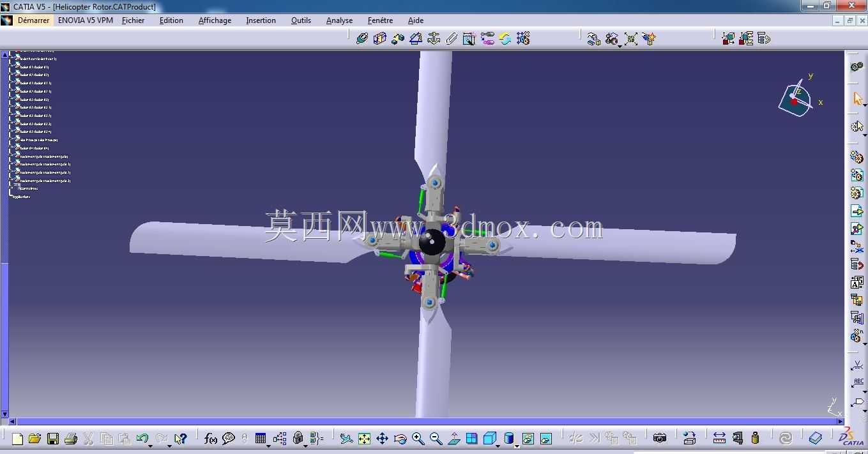Open the Démarrer menu

pos(33,20)
